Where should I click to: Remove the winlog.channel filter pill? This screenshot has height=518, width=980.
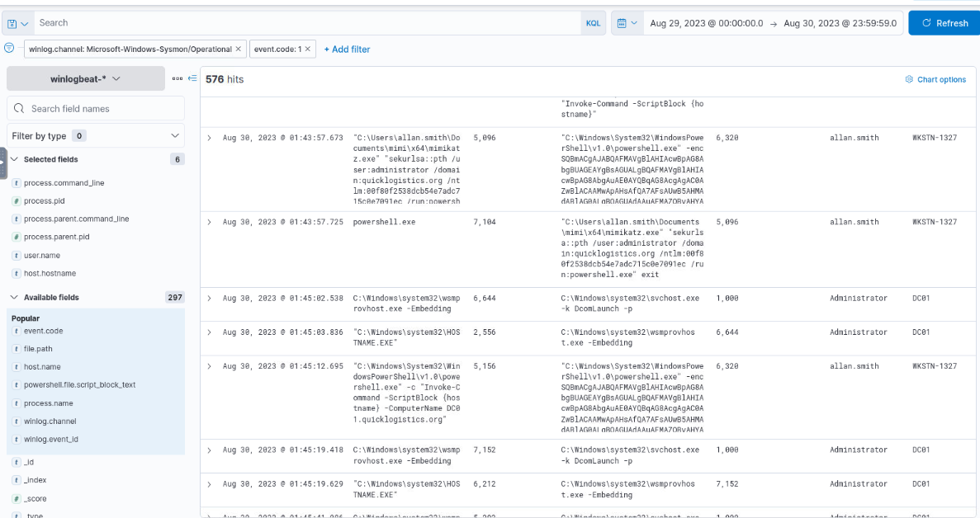tap(239, 49)
